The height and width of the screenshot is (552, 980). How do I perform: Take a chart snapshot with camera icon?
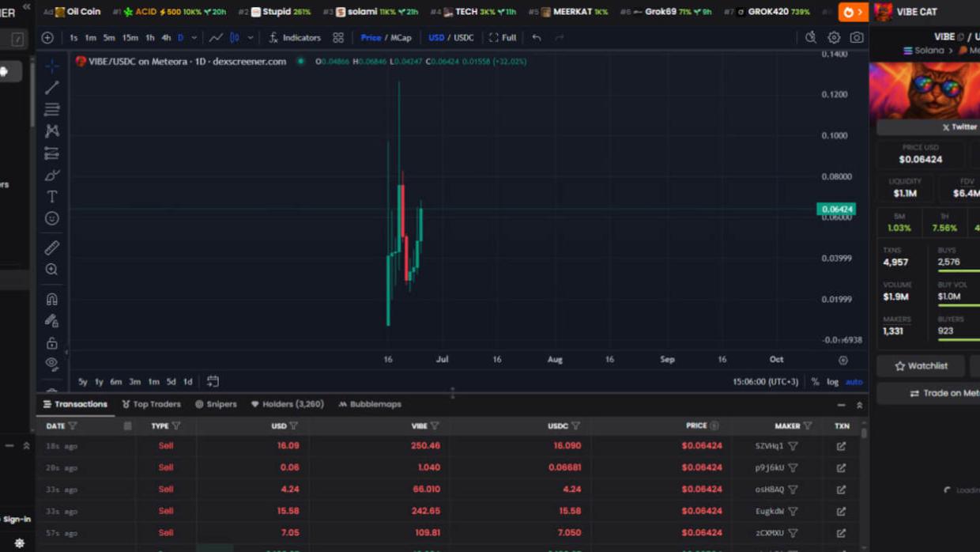click(857, 37)
